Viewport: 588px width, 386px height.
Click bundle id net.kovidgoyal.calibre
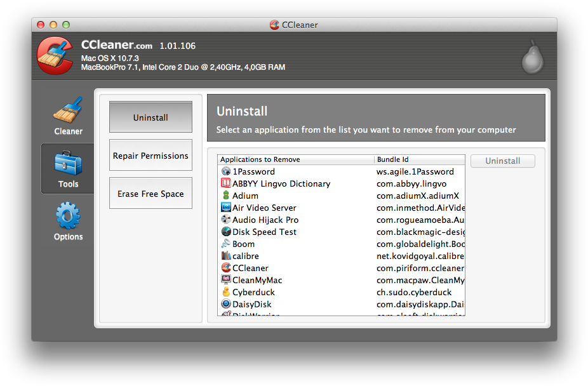tap(420, 256)
